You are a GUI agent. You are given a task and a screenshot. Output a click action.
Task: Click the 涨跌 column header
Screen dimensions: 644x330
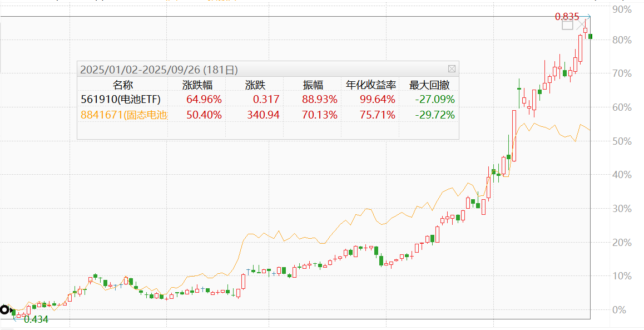pyautogui.click(x=255, y=85)
